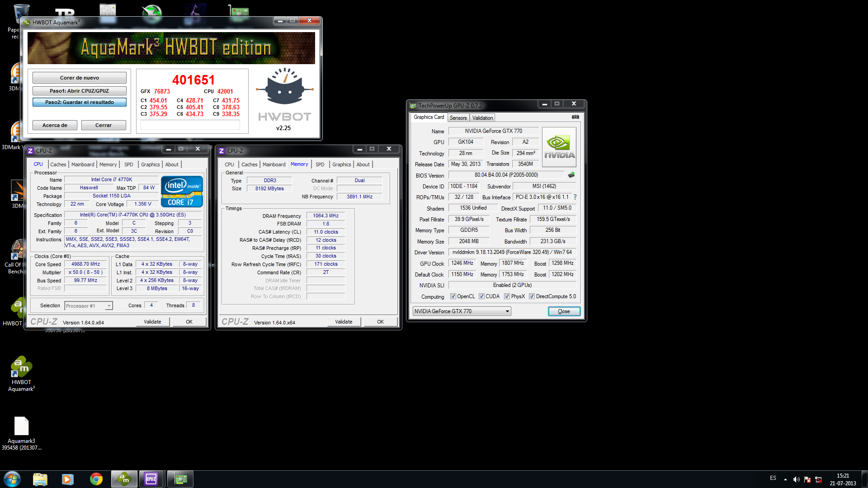Switch to the HWBOT Aquamark taskbar item
Screen dimensions: 868x488
tap(124, 479)
